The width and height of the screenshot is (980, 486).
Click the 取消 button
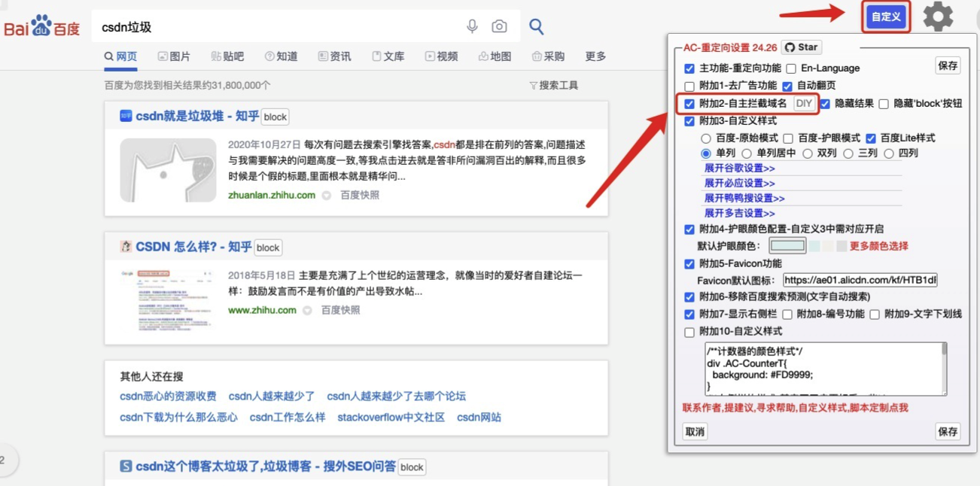tap(695, 432)
